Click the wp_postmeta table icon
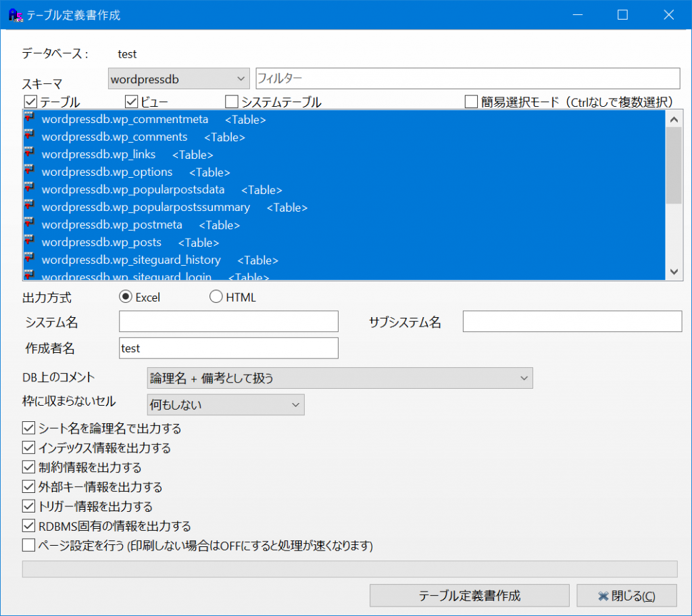This screenshot has height=616, width=692. pos(29,223)
